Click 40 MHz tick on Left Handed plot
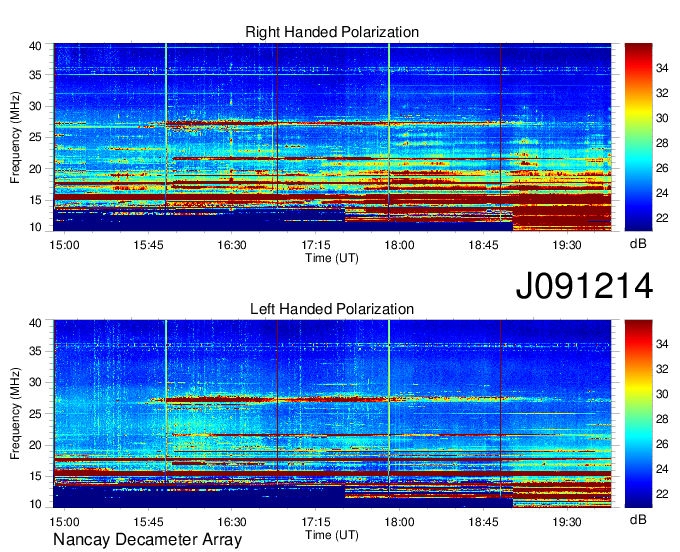Image resolution: width=680 pixels, height=552 pixels. 36,323
